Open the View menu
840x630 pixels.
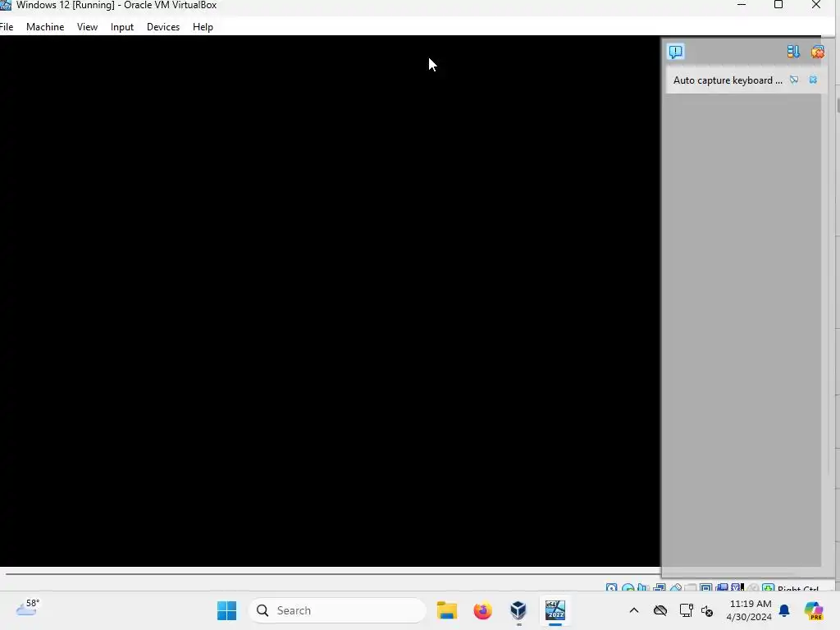pyautogui.click(x=87, y=27)
